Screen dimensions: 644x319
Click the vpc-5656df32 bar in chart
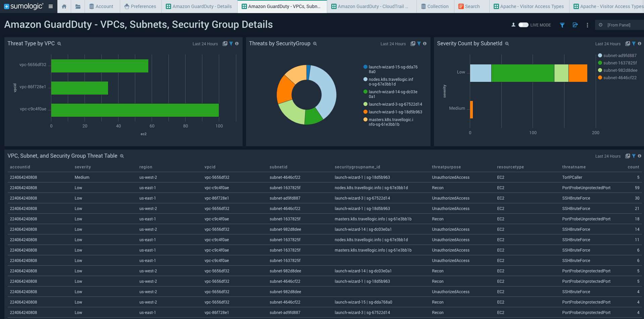pyautogui.click(x=100, y=66)
